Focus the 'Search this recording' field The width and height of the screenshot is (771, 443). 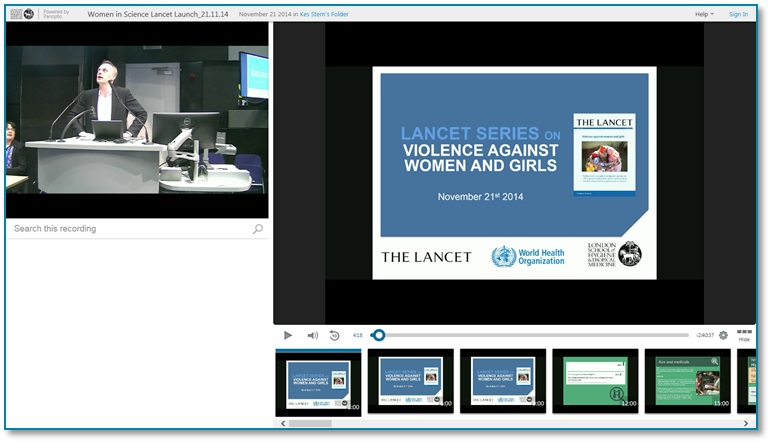pyautogui.click(x=137, y=229)
